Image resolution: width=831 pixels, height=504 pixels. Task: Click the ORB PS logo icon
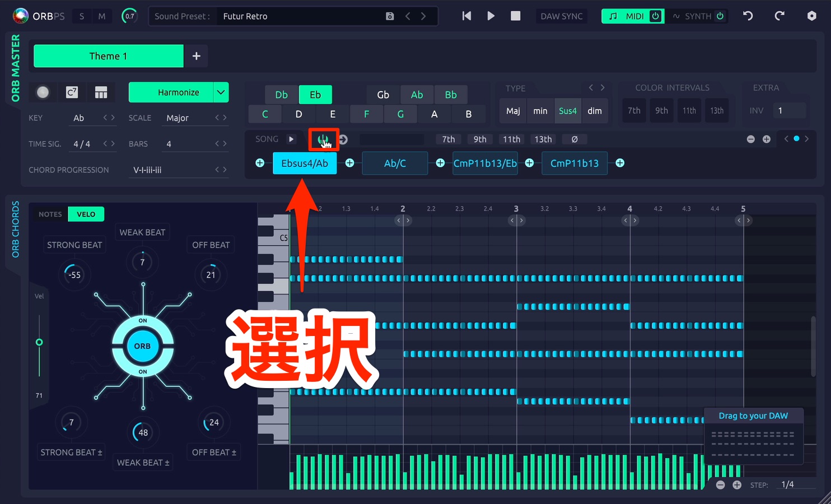pyautogui.click(x=21, y=16)
